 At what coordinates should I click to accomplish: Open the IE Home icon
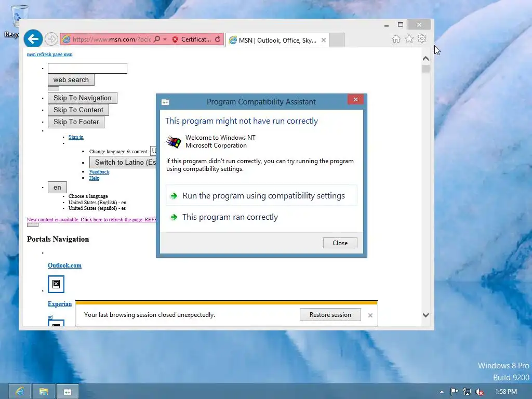click(396, 38)
